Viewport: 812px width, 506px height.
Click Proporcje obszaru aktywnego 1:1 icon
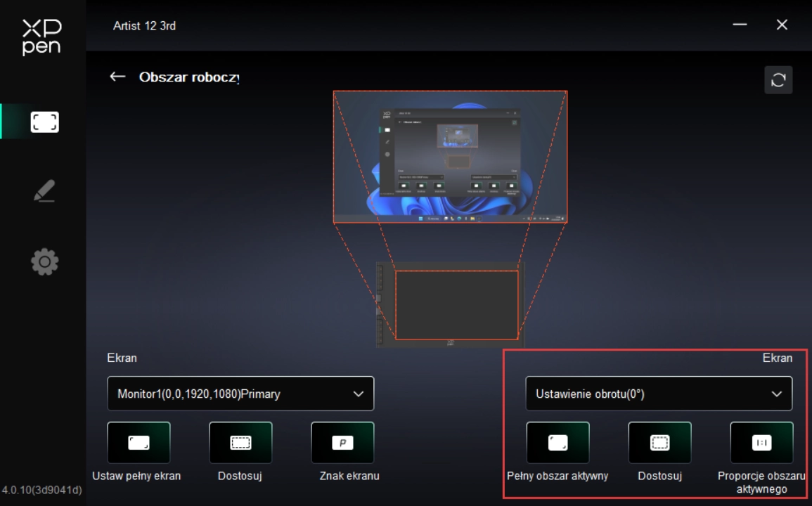pos(761,443)
